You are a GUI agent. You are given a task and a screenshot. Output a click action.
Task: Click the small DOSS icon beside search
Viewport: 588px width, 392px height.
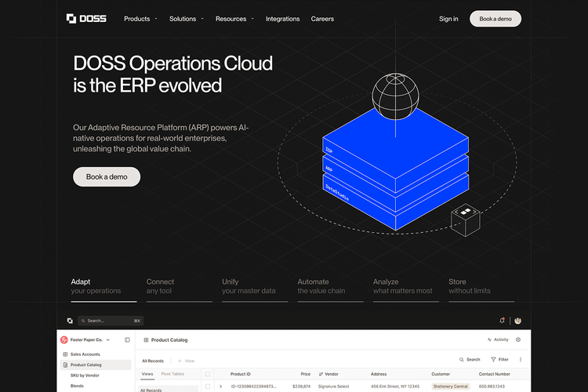(70, 321)
